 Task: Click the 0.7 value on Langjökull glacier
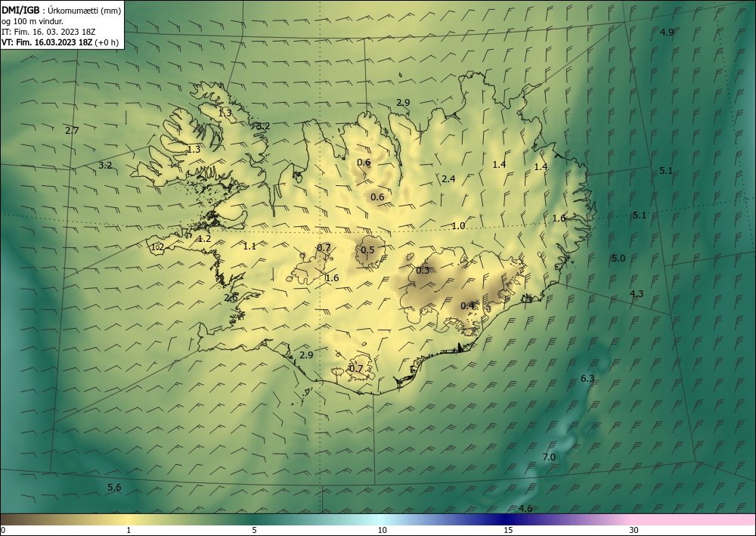pos(324,248)
